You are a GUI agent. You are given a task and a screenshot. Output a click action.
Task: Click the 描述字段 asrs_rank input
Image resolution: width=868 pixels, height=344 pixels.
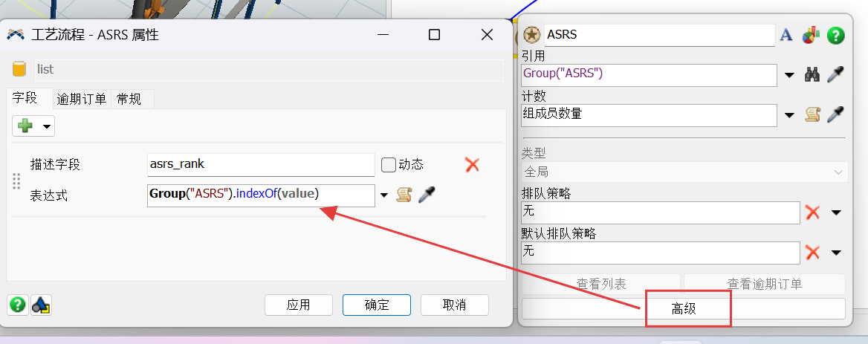click(x=262, y=165)
